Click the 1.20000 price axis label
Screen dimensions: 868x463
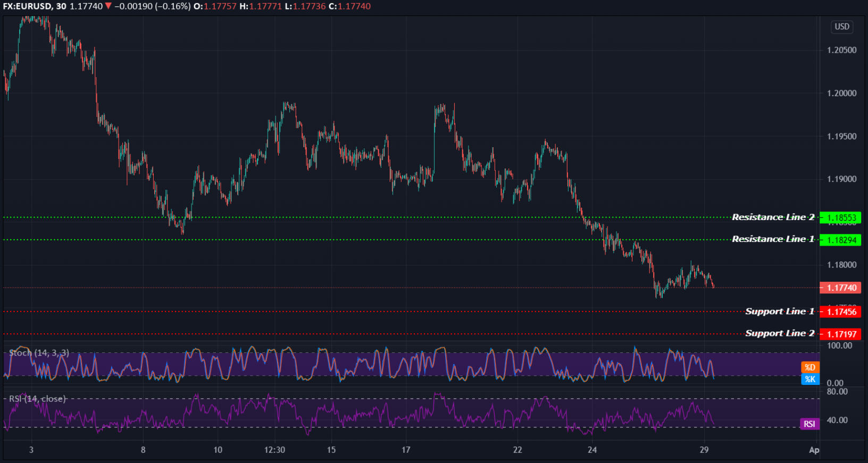(x=841, y=93)
